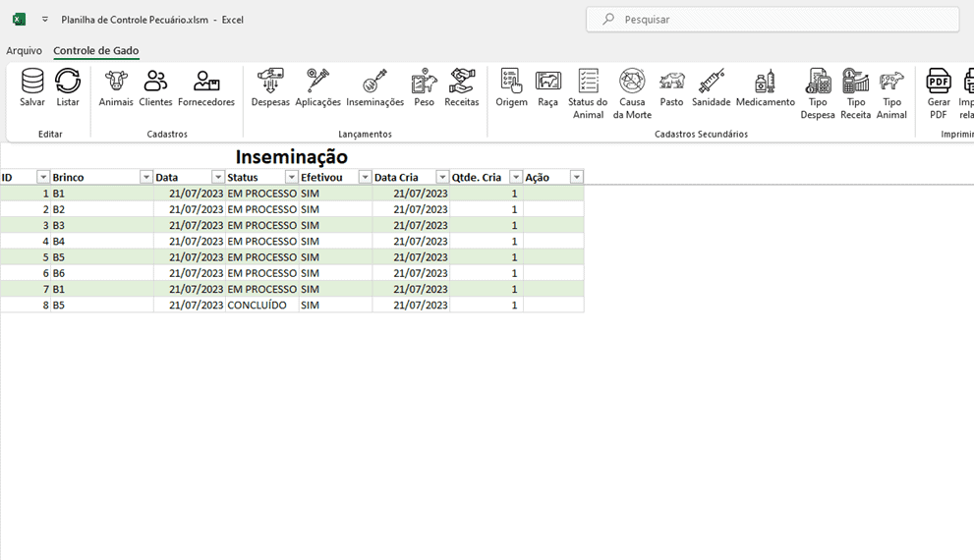Open the Clientes cadastro
This screenshot has height=560, width=974.
click(155, 82)
